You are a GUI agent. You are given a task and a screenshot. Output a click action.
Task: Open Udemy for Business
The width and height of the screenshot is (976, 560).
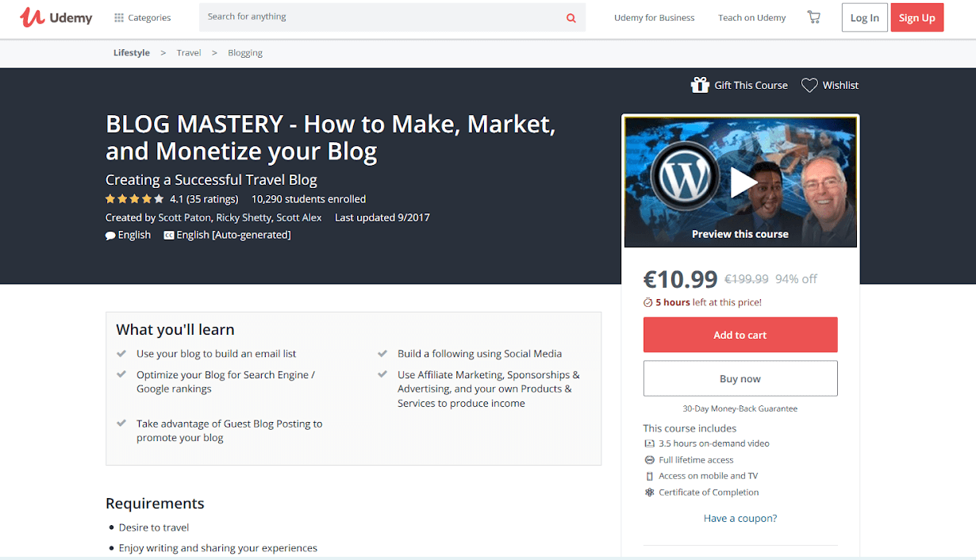(654, 18)
